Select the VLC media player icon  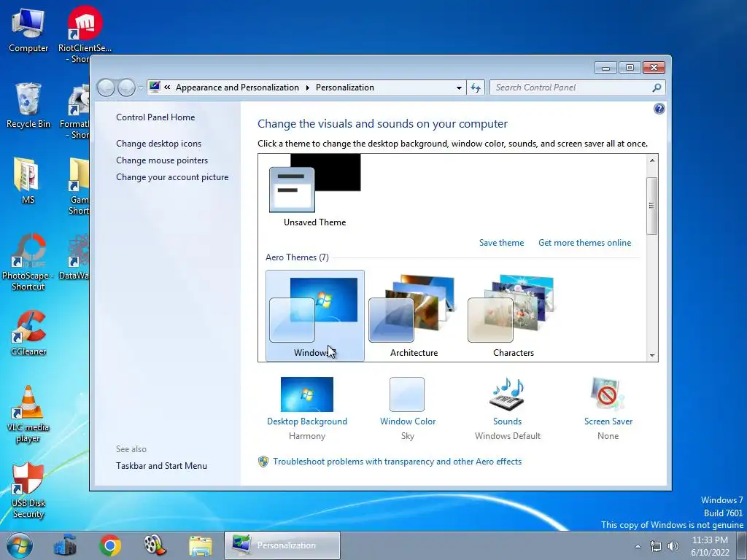[x=28, y=413]
